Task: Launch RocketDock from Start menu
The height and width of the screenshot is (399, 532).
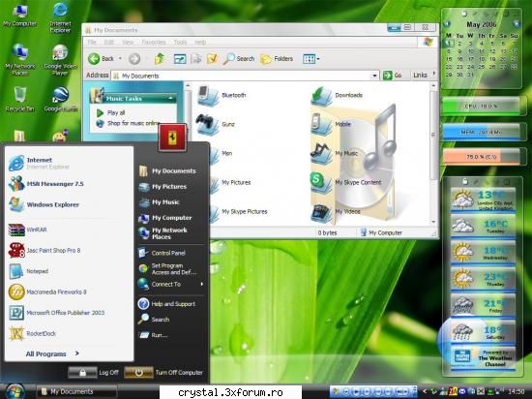Action: [x=33, y=333]
